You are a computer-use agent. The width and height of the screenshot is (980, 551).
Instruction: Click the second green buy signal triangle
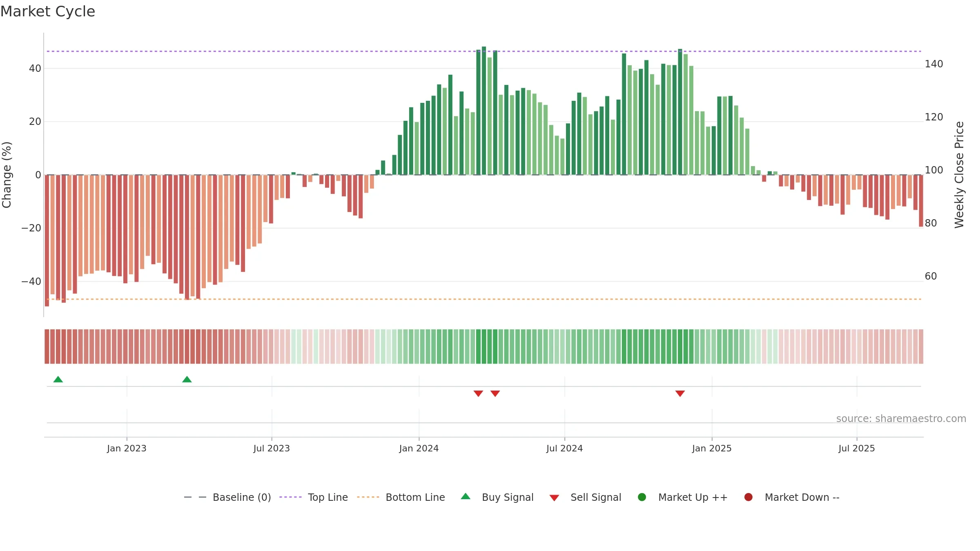pyautogui.click(x=187, y=379)
